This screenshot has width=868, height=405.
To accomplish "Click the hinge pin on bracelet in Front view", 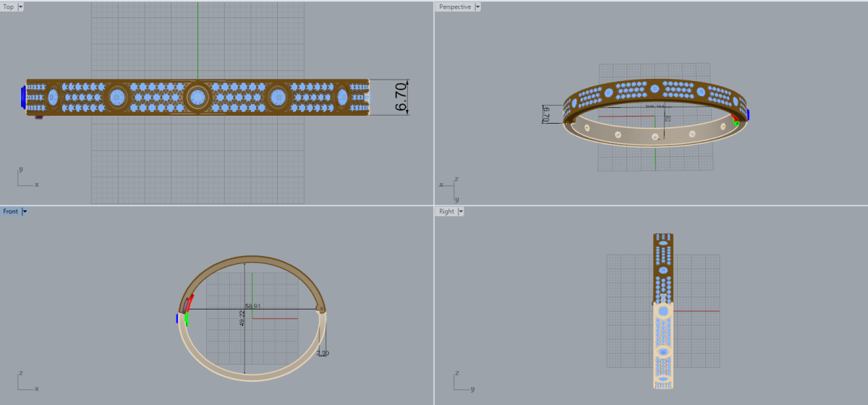I will coord(322,310).
